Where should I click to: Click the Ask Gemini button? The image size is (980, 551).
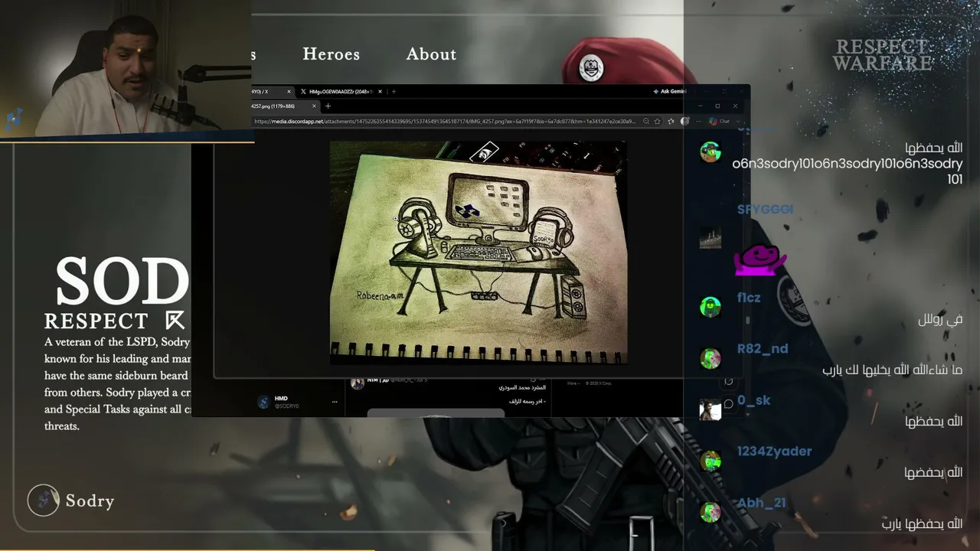(x=670, y=91)
